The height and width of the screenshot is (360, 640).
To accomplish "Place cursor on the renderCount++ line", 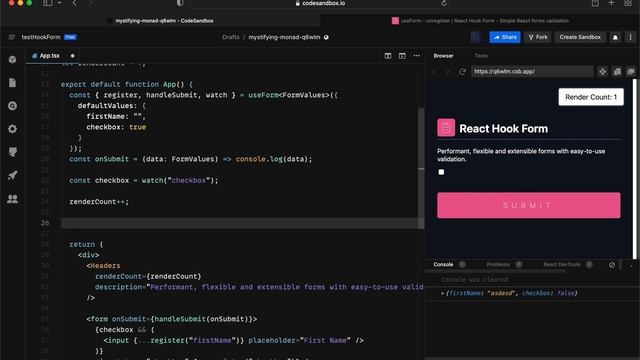I will (99, 202).
